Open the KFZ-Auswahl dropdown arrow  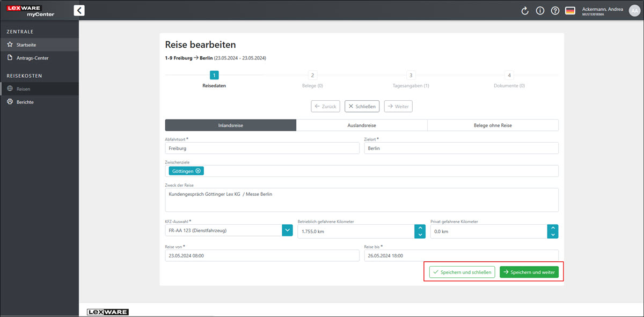287,231
